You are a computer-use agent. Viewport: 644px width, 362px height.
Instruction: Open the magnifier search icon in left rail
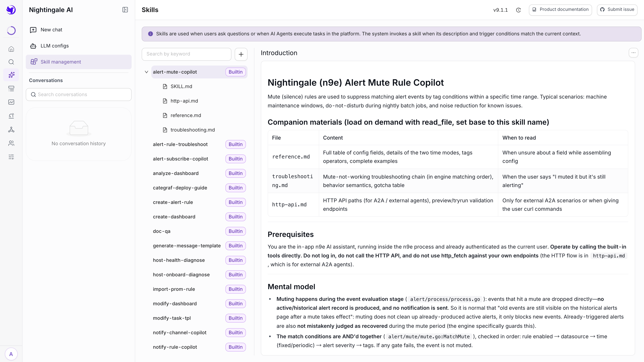tap(11, 62)
